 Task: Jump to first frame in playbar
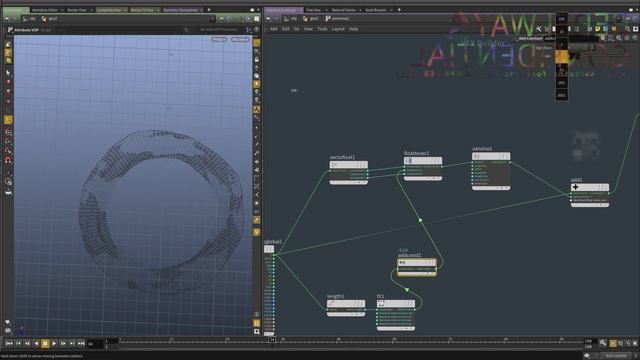pos(9,344)
